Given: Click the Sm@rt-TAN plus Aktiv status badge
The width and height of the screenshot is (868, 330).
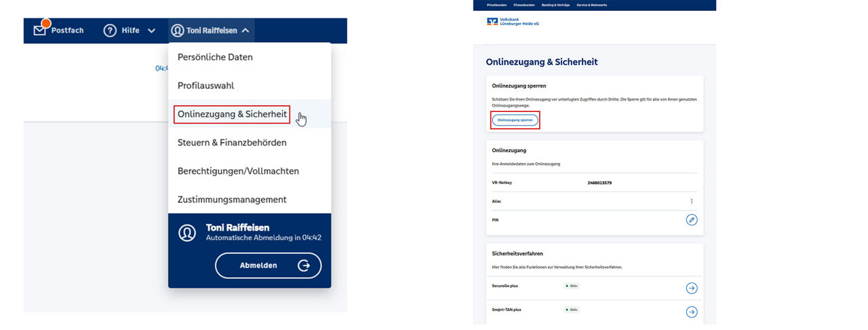Looking at the screenshot, I should pos(572,310).
